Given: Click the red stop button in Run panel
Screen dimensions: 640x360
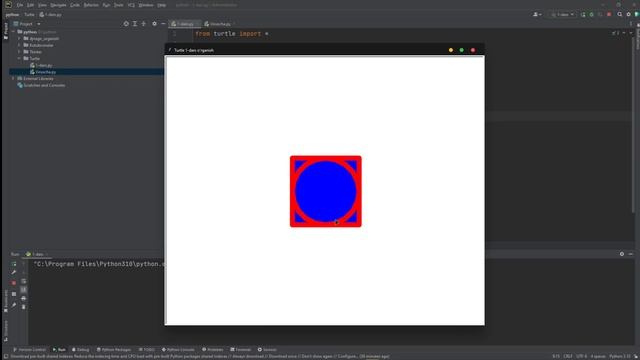Looking at the screenshot, I should [14, 282].
